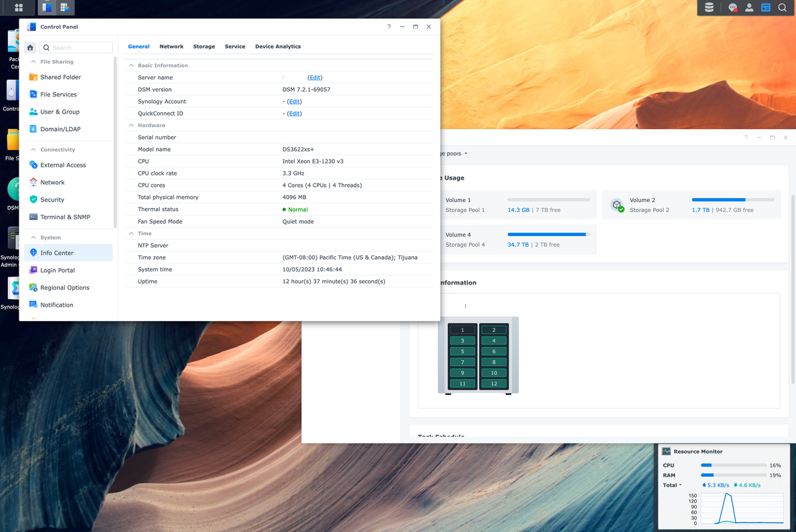This screenshot has width=796, height=532.
Task: Click Storage Manager icon in top taskbar
Action: coord(65,7)
